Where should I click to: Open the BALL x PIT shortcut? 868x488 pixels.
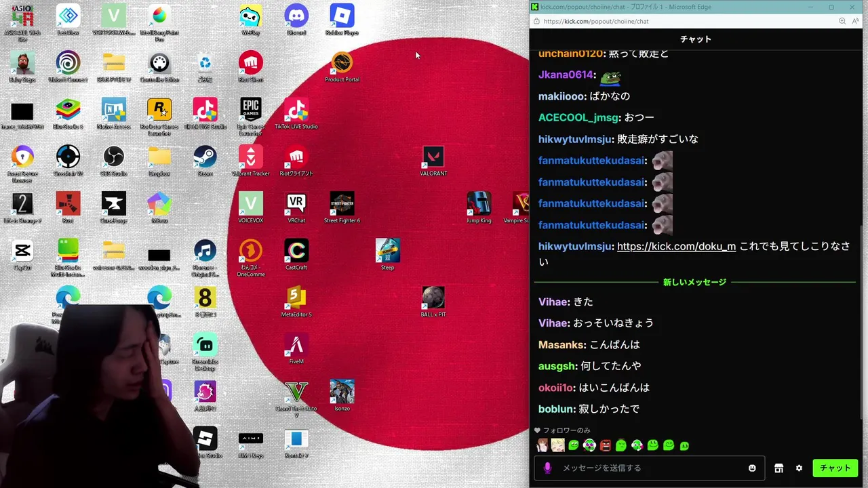[433, 301]
